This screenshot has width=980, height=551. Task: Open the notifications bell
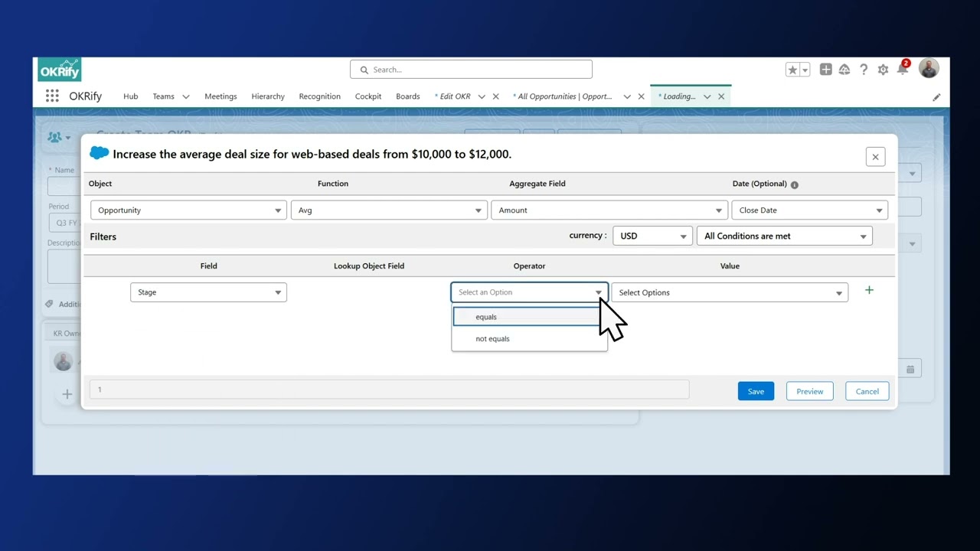click(903, 70)
